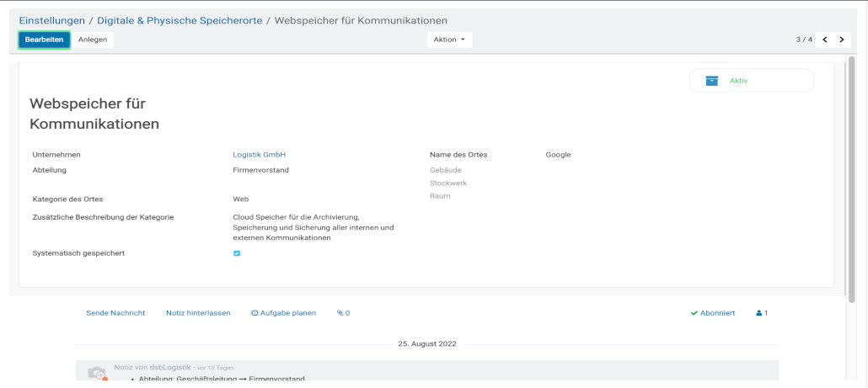Click the followers person icon
This screenshot has height=388, width=868.
coord(759,313)
